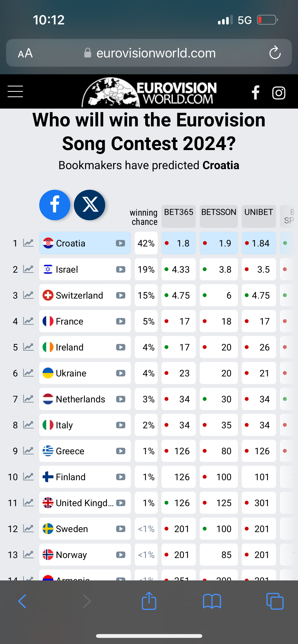
Task: Open the AA reader text options
Action: 25,53
